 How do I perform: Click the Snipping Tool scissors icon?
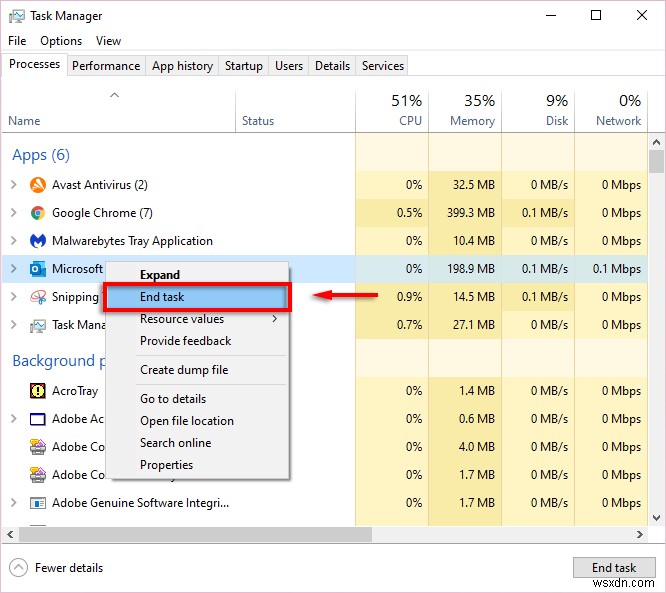click(x=38, y=297)
